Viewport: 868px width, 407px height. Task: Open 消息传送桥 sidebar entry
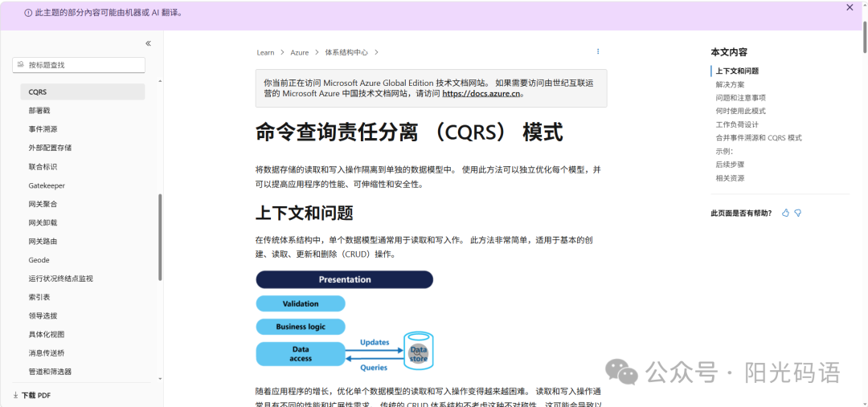(47, 352)
